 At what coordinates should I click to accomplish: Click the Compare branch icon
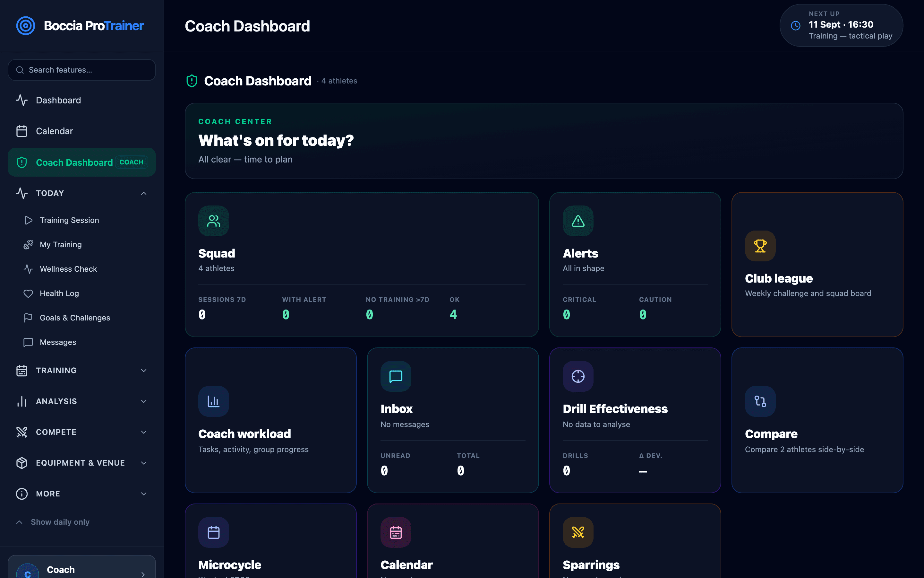[760, 401]
